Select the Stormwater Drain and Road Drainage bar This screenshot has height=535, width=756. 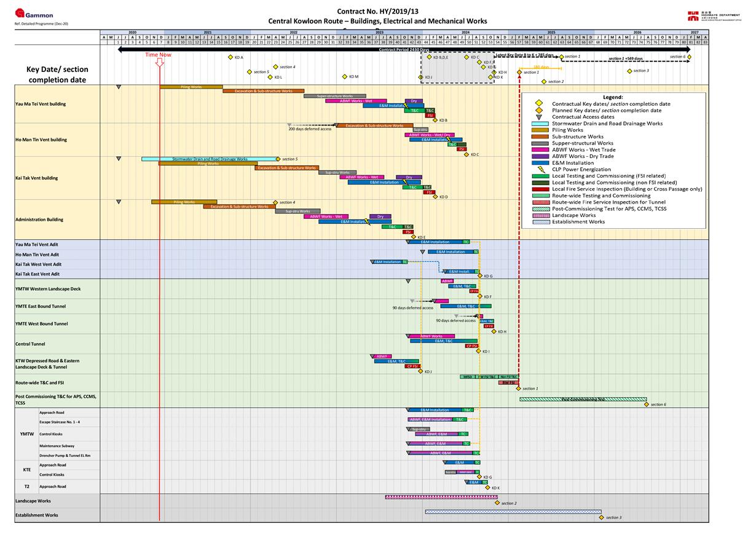210,159
